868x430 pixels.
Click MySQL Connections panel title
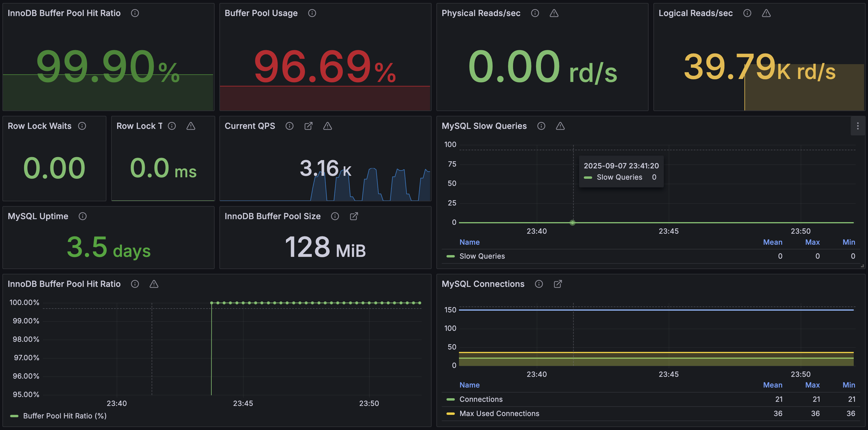tap(483, 284)
